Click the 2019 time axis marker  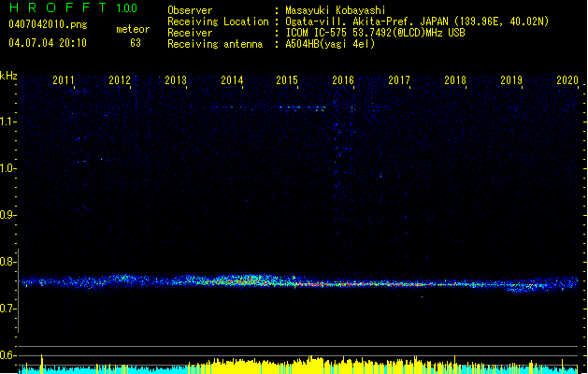pyautogui.click(x=511, y=80)
